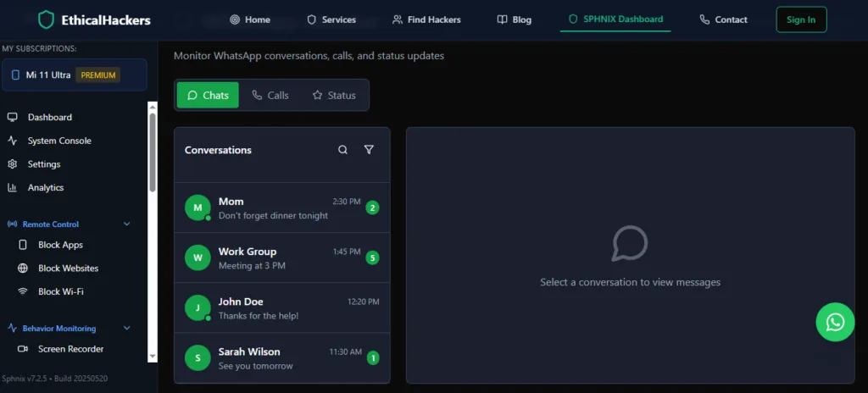
Task: Click the Sign In button
Action: tap(801, 20)
